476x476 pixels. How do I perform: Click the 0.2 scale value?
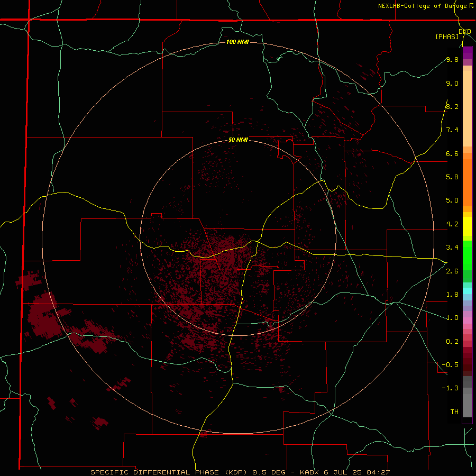452,342
